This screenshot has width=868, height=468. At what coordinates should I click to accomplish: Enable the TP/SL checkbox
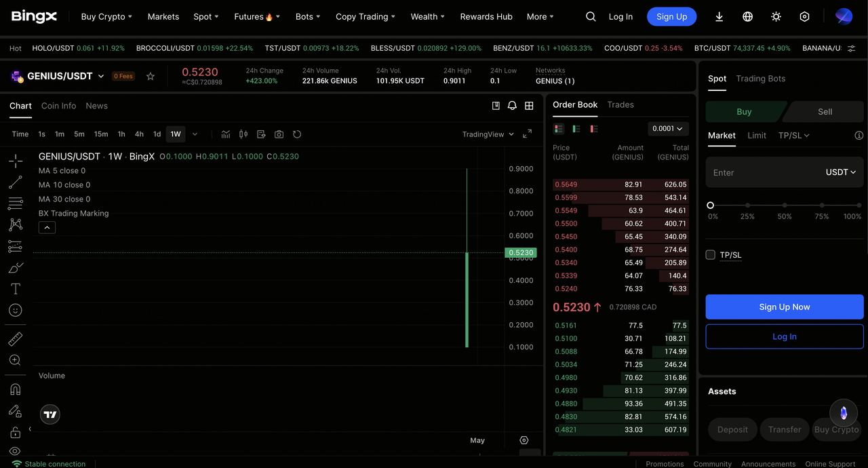[711, 255]
